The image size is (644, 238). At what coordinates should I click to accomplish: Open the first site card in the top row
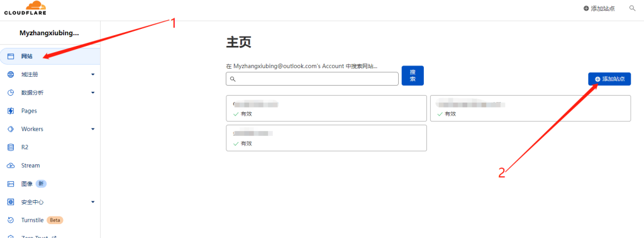(326, 108)
